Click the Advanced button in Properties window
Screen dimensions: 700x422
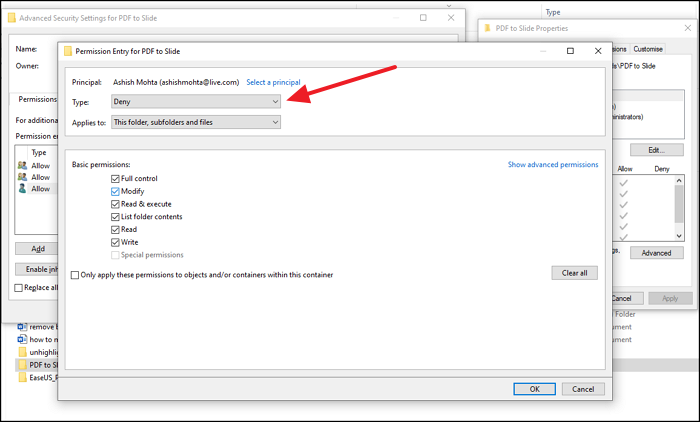(657, 253)
